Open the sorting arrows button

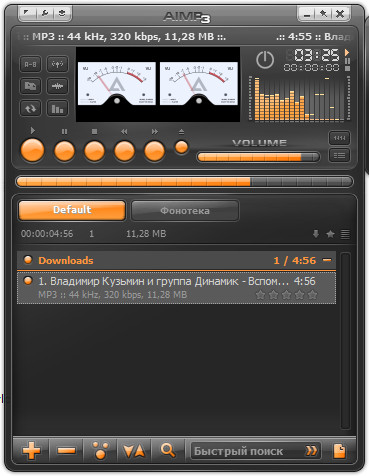click(134, 451)
